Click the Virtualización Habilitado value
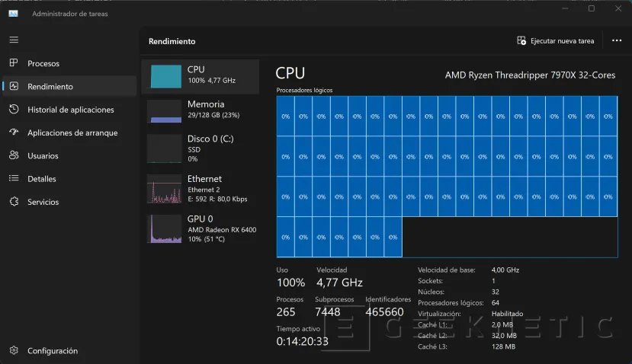The width and height of the screenshot is (632, 364). [507, 314]
